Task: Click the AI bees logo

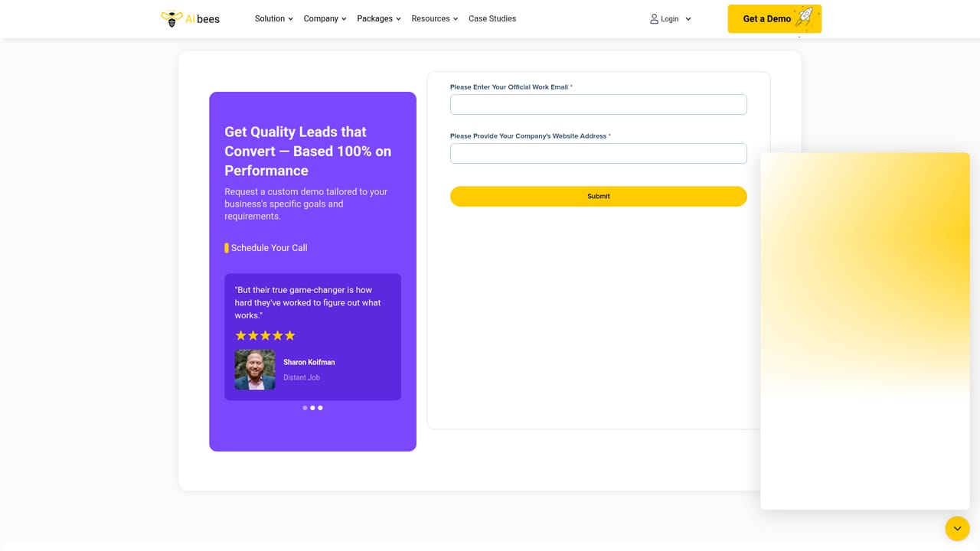Action: (190, 18)
